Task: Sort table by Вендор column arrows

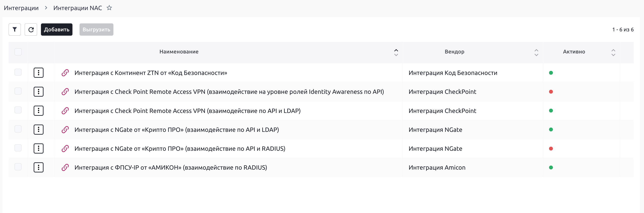Action: 536,52
